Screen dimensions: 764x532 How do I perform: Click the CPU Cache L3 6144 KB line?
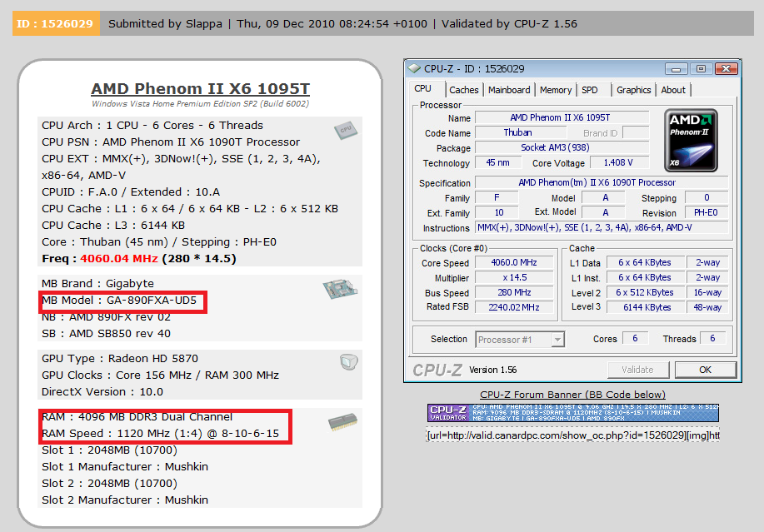coord(113,226)
